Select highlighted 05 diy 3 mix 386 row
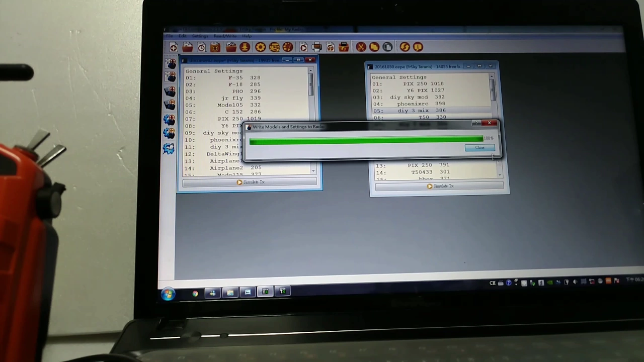 pos(431,111)
